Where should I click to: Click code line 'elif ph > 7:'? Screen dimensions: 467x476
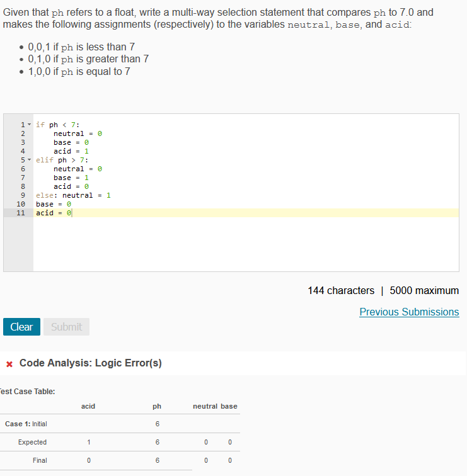coord(62,160)
